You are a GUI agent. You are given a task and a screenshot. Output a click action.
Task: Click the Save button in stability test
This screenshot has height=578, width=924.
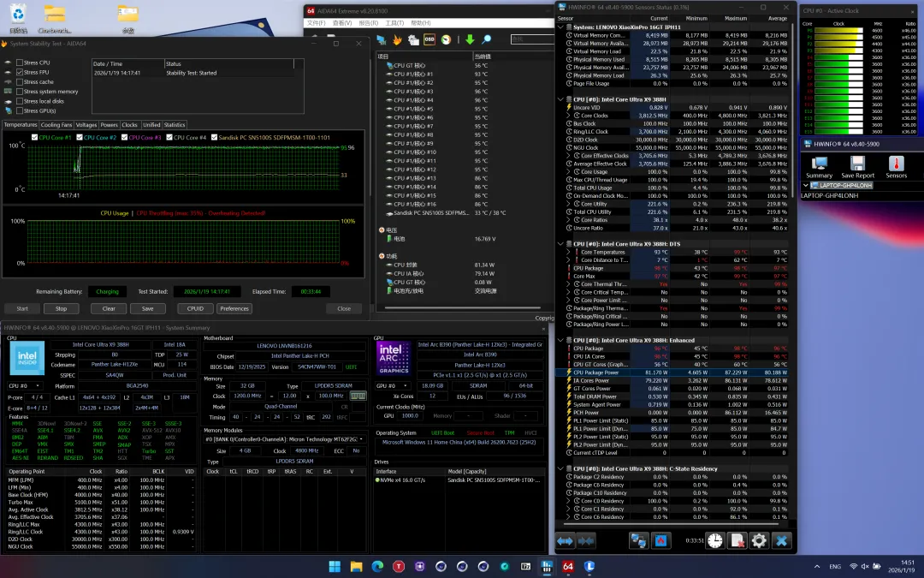(x=147, y=308)
